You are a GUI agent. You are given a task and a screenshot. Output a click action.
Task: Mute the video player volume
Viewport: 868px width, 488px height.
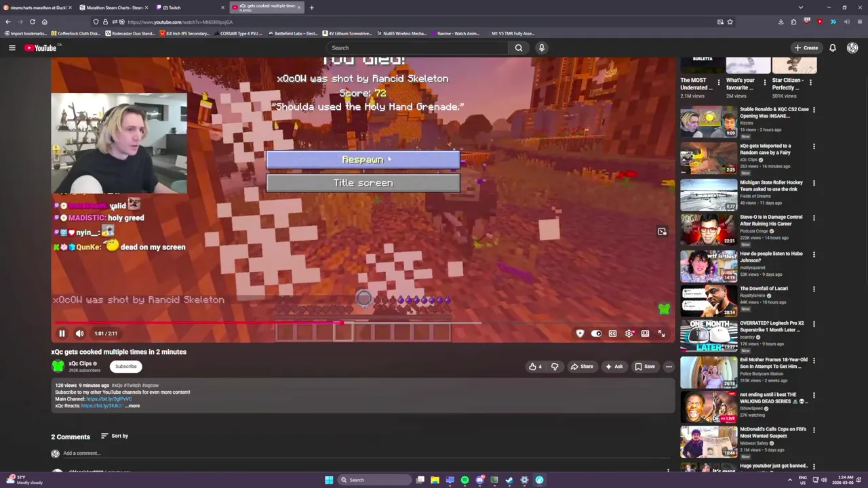[x=79, y=333]
